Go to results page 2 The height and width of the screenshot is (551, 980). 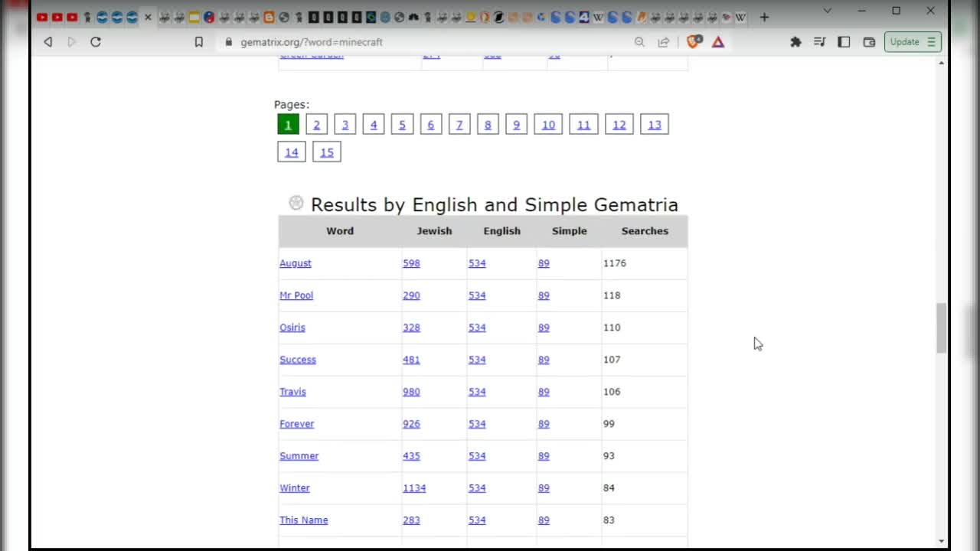click(x=317, y=125)
